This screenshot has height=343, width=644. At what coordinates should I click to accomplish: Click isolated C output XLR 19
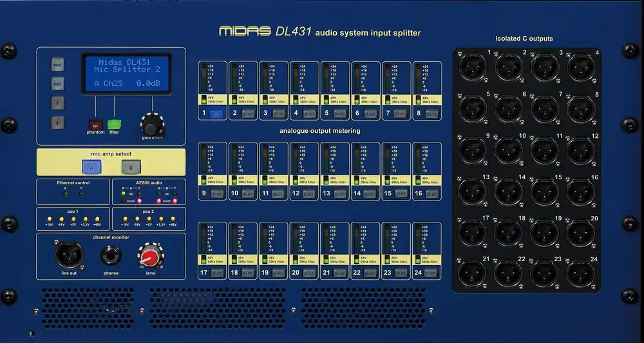545,233
